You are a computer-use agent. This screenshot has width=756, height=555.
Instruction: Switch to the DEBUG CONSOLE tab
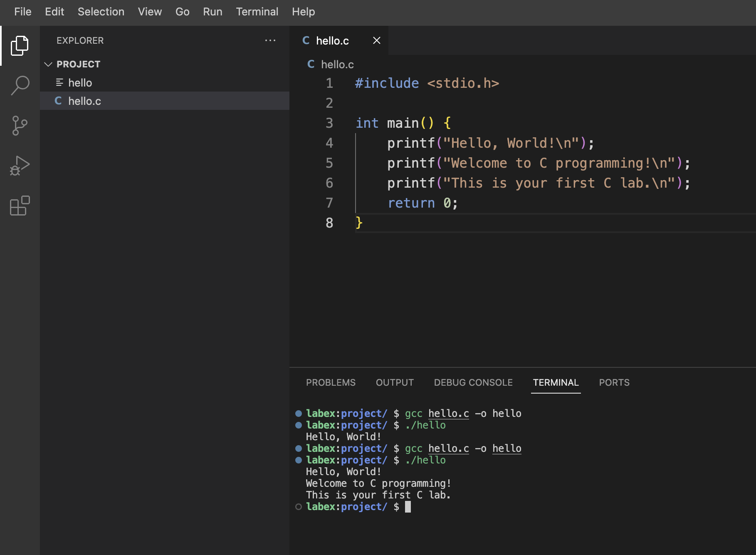(x=473, y=382)
